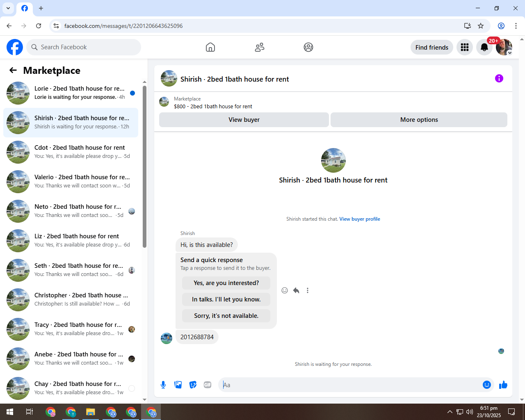The image size is (525, 420).
Task: Send 'In talks. I'll let you know.' response
Action: click(x=226, y=299)
